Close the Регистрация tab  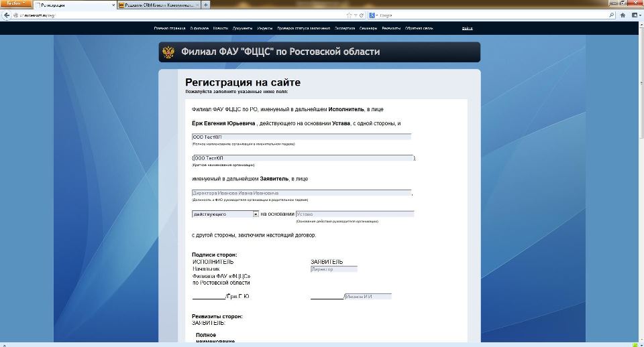113,5
